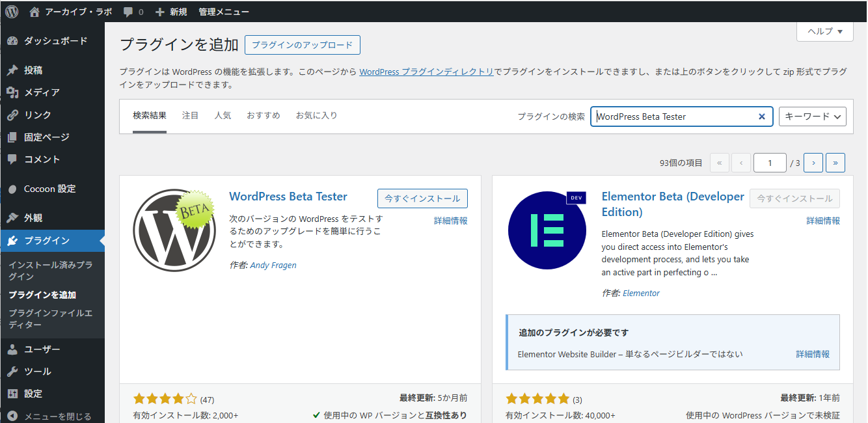Click the WordPress Beta Tester title link
Viewport: 868px width, 423px height.
pos(288,197)
